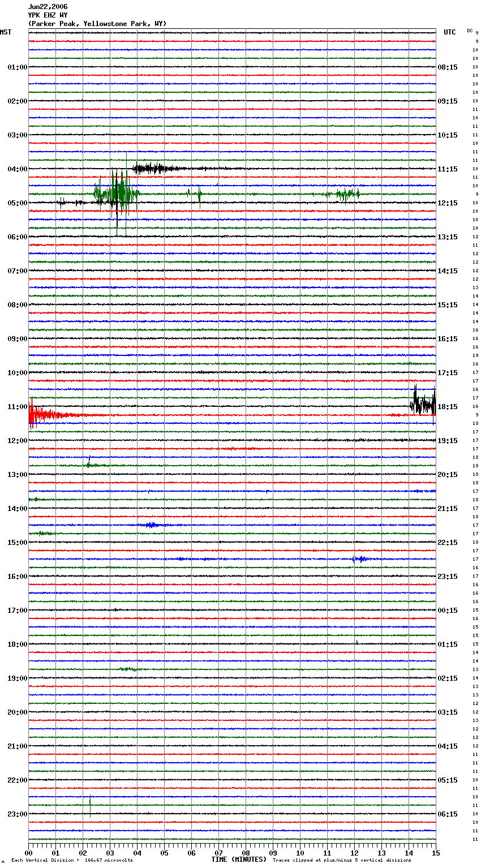Screen dimensions: 481x868
Task: Click the Parker Peak, Yellowstone Park location title
Action: (97, 24)
